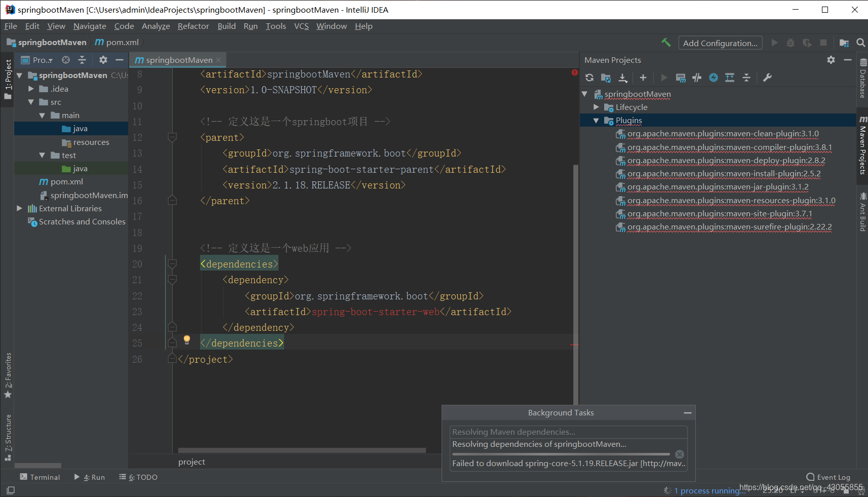Toggle Maven Skip Tests mode
Viewport: 868px width, 497px height.
(714, 78)
